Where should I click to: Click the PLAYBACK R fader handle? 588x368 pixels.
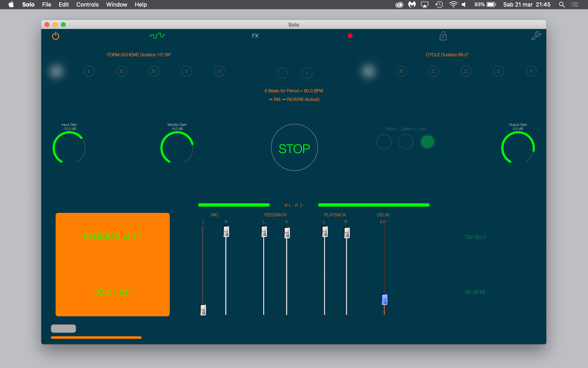[x=347, y=233]
